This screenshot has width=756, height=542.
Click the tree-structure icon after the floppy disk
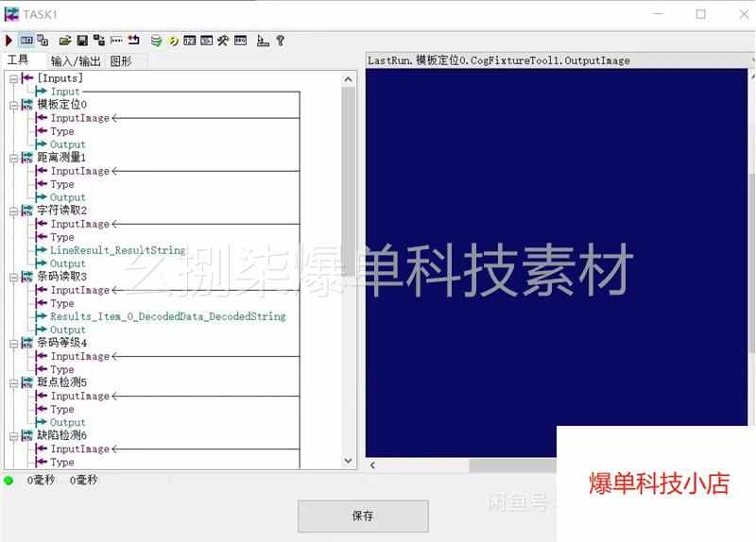click(x=99, y=41)
